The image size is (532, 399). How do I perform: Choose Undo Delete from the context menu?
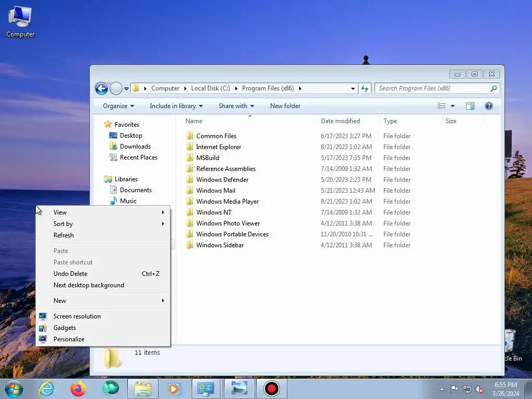click(103, 273)
